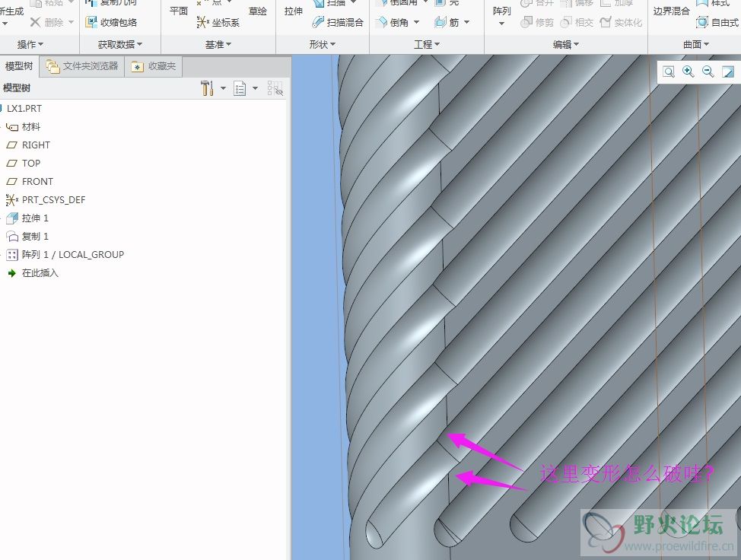This screenshot has width=741, height=560.
Task: Click the 实体化 solidify icon
Action: coord(606,22)
